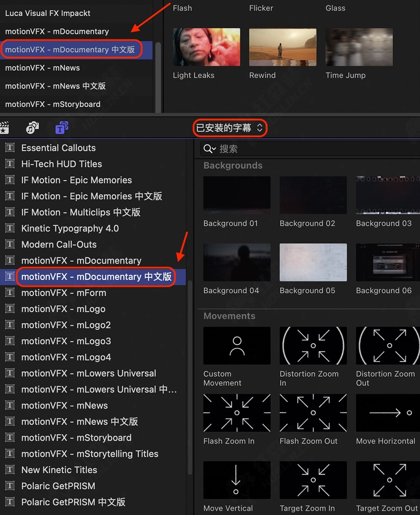Select Light Leaks effect thumbnail
This screenshot has width=420, height=515.
click(206, 47)
